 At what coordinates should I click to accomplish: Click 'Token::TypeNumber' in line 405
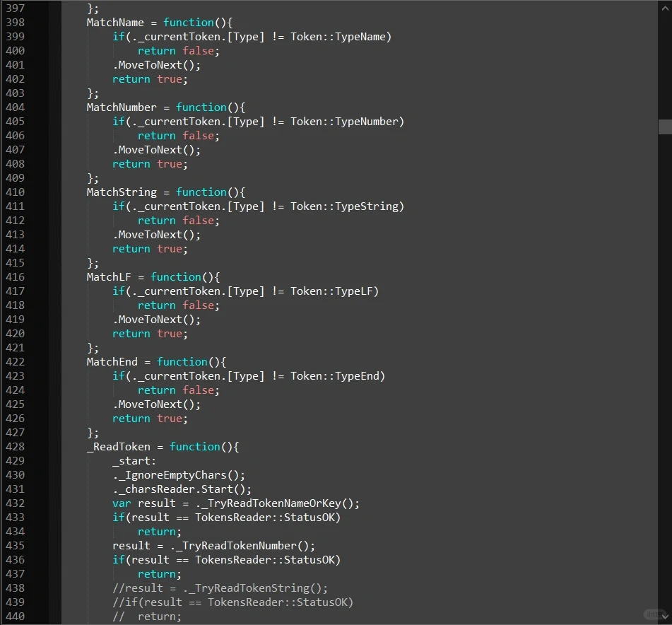(x=345, y=122)
